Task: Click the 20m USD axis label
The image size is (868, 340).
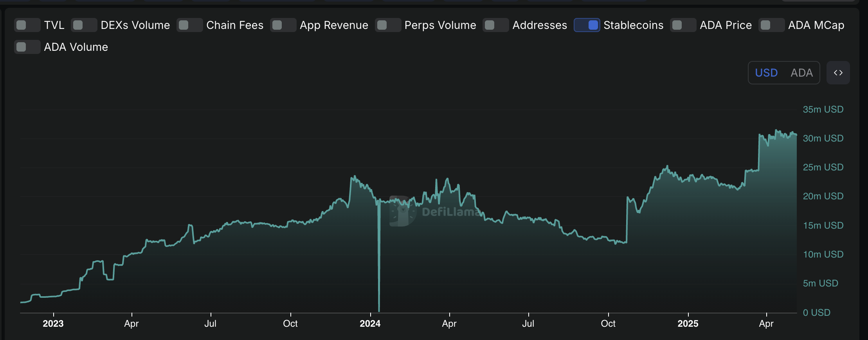Action: (x=823, y=196)
